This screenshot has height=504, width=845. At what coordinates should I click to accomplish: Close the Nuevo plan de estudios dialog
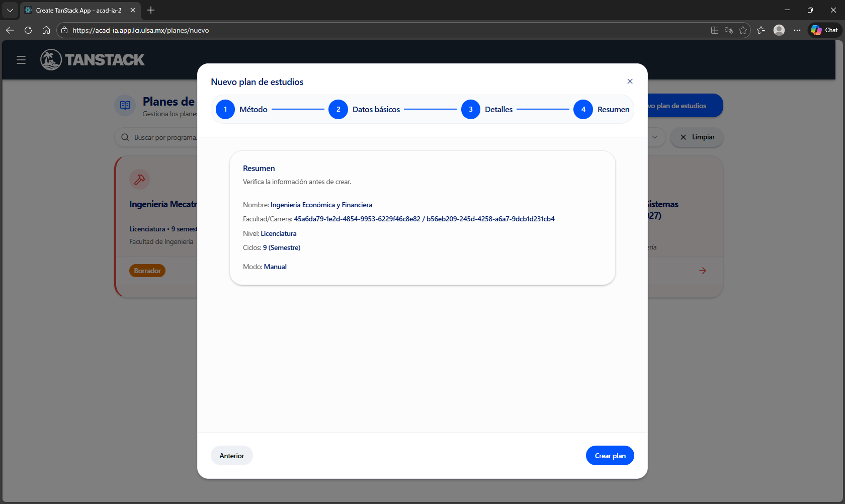630,81
